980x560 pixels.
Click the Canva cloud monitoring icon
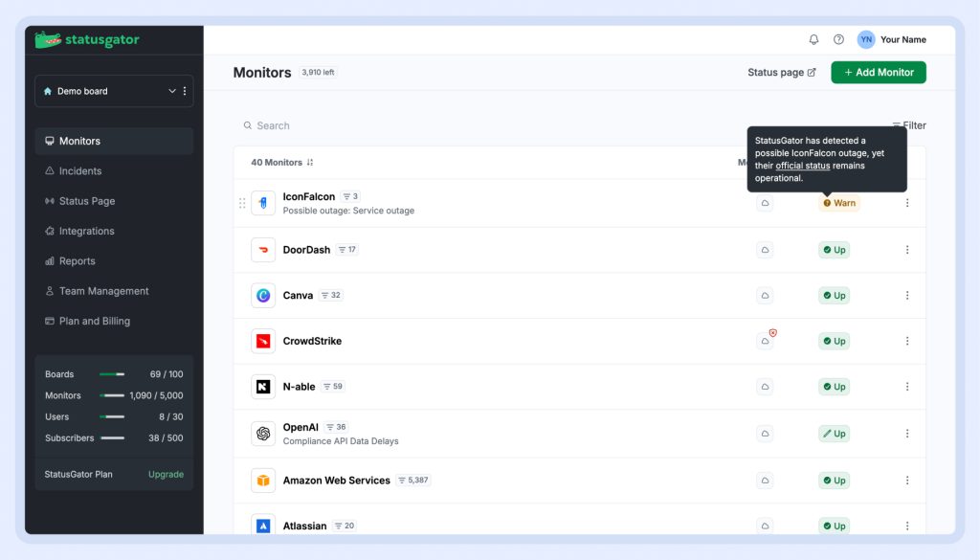765,296
